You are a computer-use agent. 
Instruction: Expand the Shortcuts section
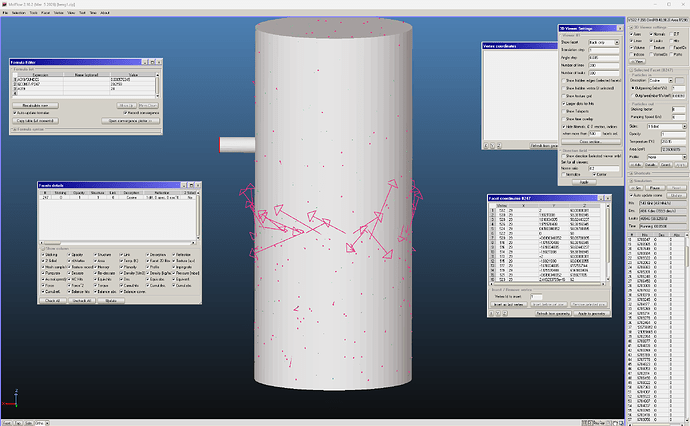[x=631, y=173]
